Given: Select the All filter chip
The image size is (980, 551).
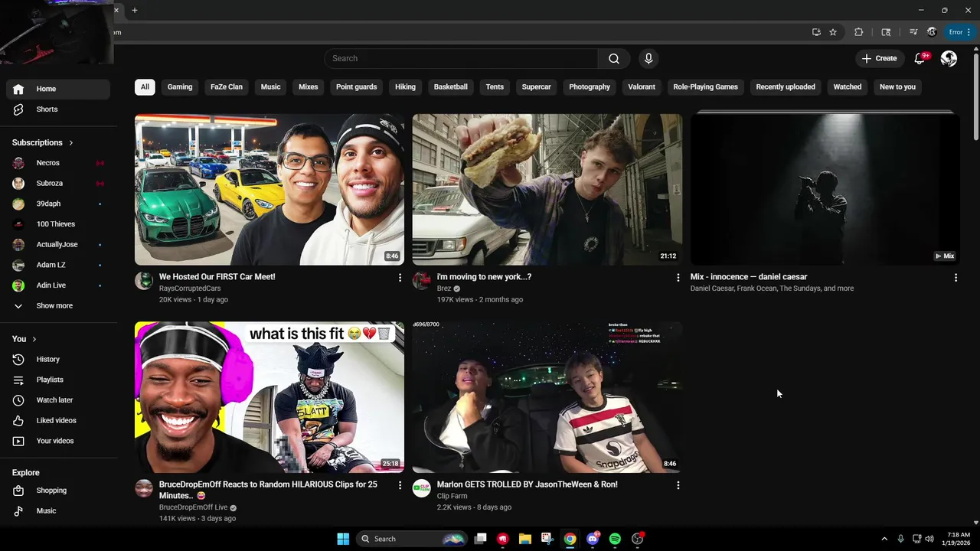Looking at the screenshot, I should (x=145, y=87).
